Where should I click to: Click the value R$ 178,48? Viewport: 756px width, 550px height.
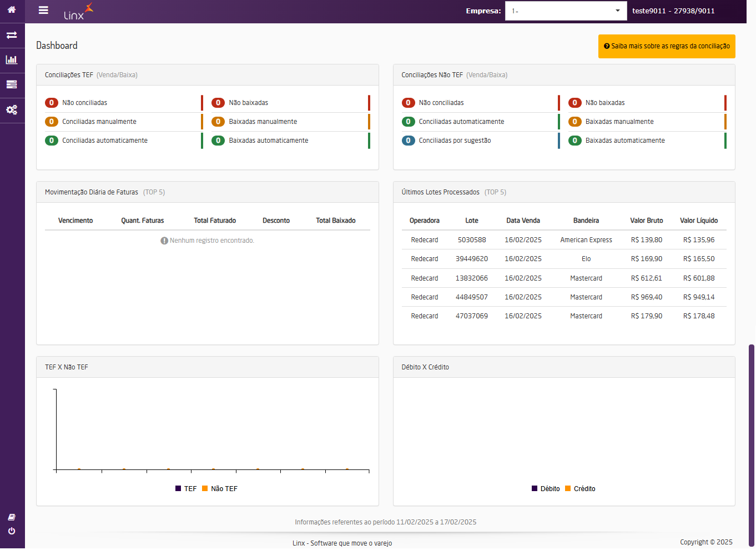coord(699,316)
